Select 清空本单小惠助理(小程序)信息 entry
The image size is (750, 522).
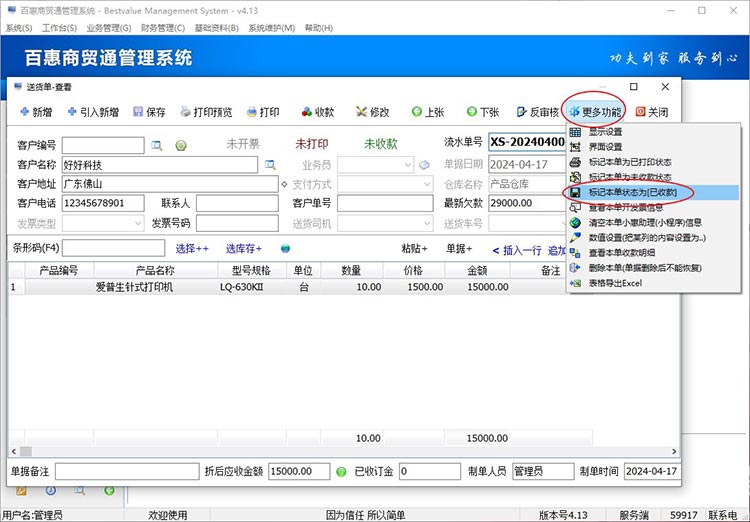coord(653,222)
